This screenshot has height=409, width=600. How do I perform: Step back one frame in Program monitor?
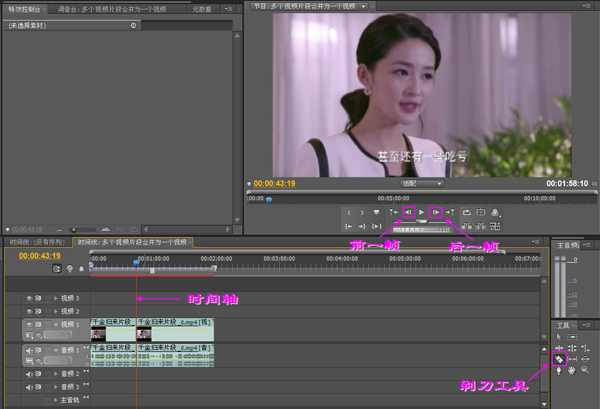coord(409,212)
